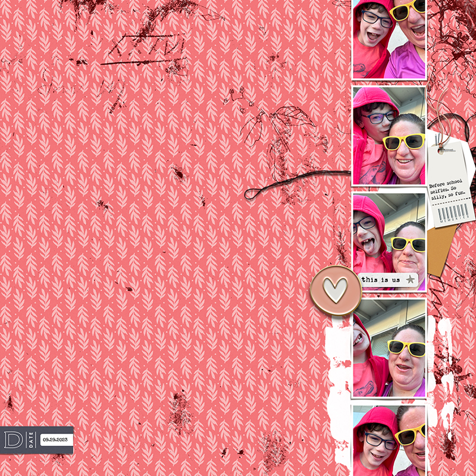Select the photo of boy sticking tongue out
Viewport: 476px width, 476px height.
click(x=389, y=242)
